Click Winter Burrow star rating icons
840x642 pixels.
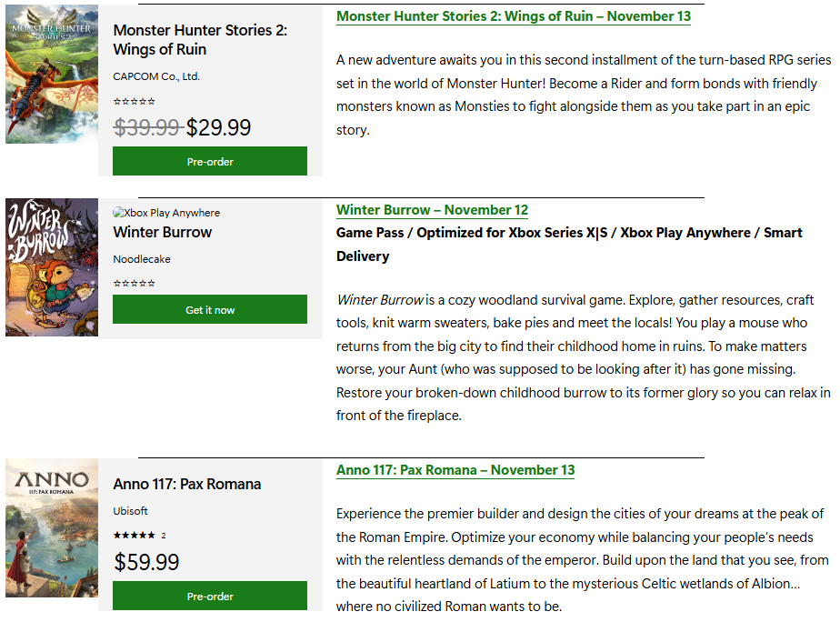[x=135, y=283]
